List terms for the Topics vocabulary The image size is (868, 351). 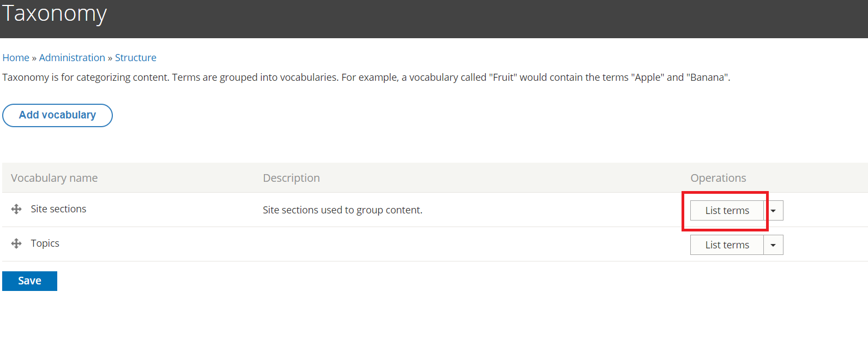tap(727, 245)
